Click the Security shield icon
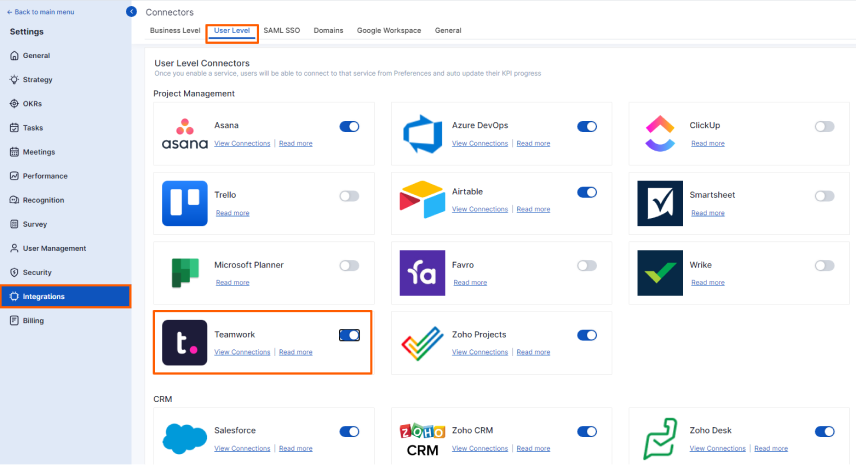 pos(14,272)
